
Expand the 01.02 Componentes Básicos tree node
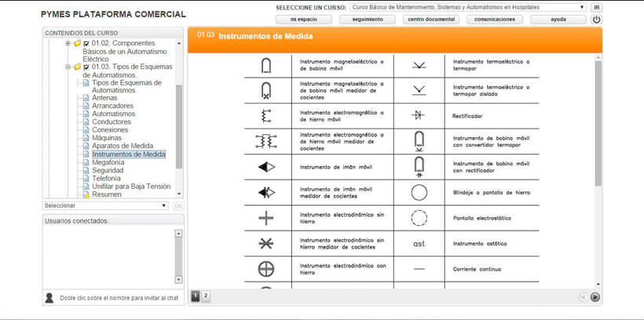68,43
